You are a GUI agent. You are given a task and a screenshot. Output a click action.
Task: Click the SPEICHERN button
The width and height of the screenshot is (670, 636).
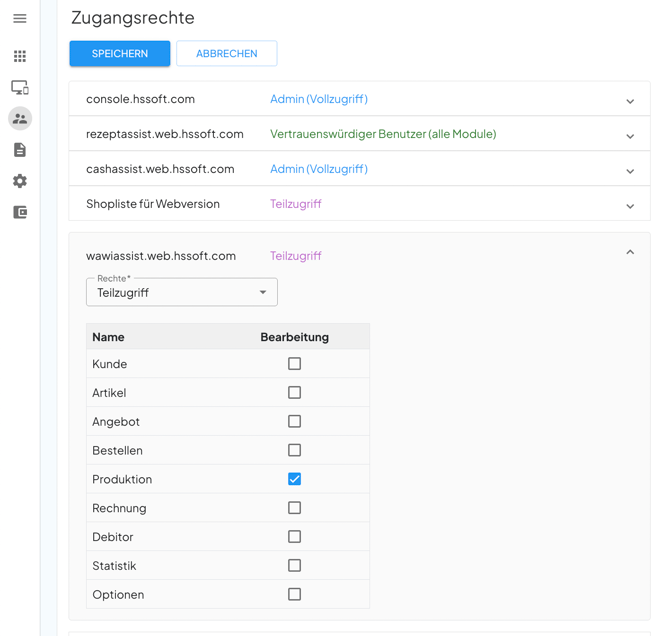click(120, 54)
